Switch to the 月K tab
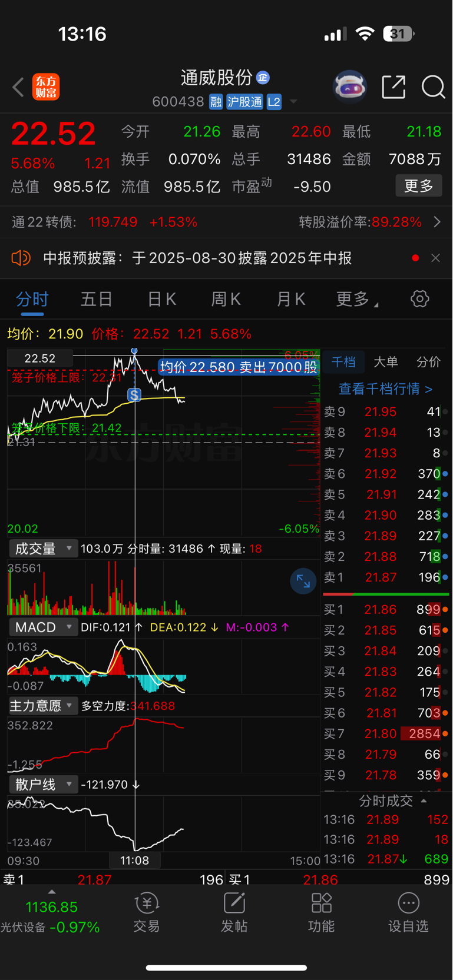 coord(290,299)
